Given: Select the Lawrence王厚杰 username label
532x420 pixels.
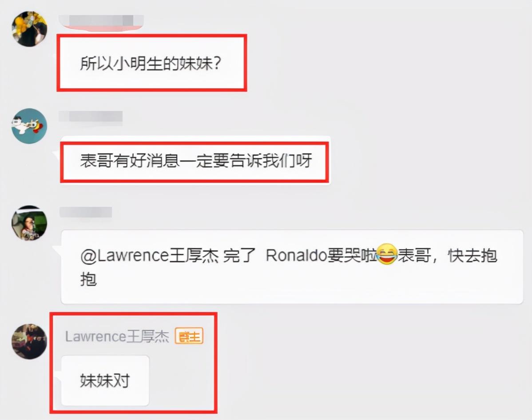Looking at the screenshot, I should click(117, 337).
